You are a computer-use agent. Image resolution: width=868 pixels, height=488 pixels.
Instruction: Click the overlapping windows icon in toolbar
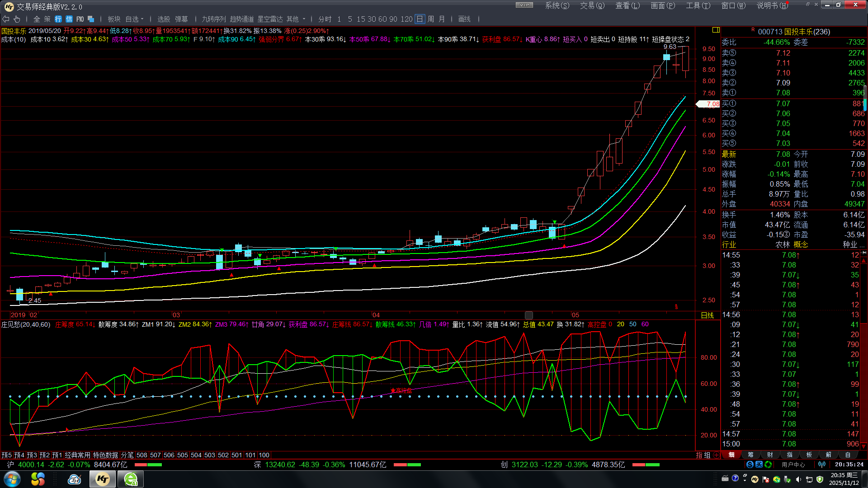pyautogui.click(x=91, y=19)
